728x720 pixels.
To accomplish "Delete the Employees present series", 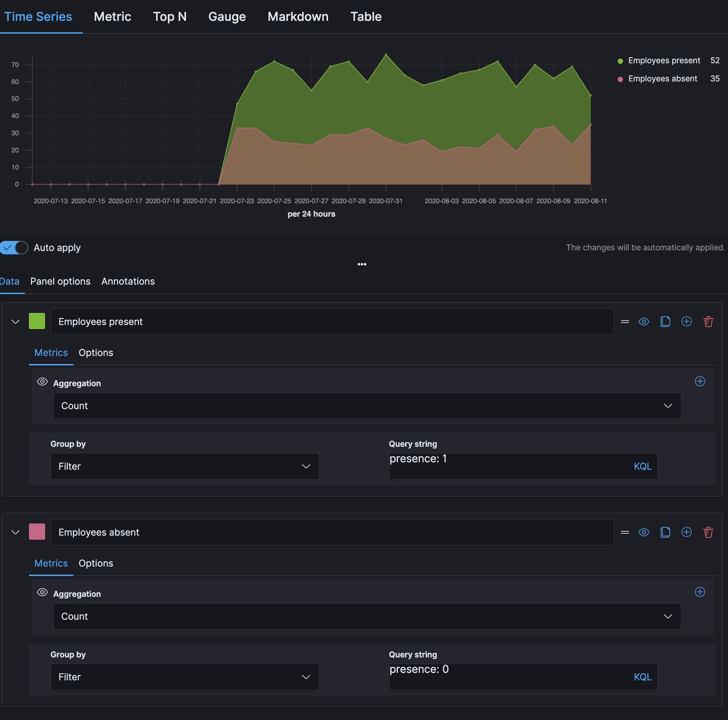I will [708, 321].
